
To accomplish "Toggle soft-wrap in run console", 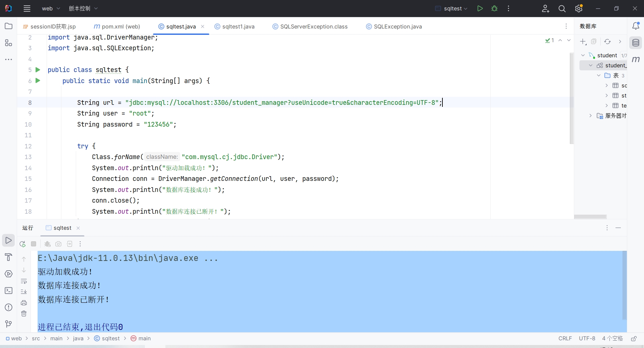I will 24,281.
